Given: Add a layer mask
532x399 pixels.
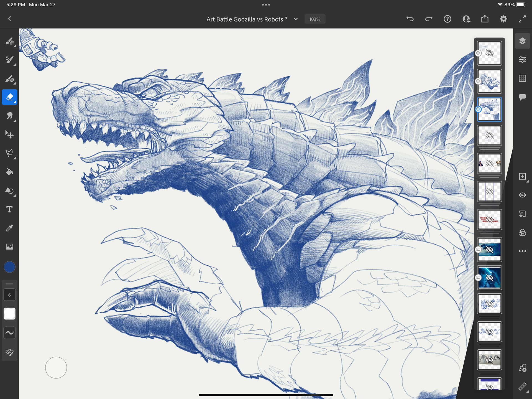Looking at the screenshot, I should pos(522,214).
